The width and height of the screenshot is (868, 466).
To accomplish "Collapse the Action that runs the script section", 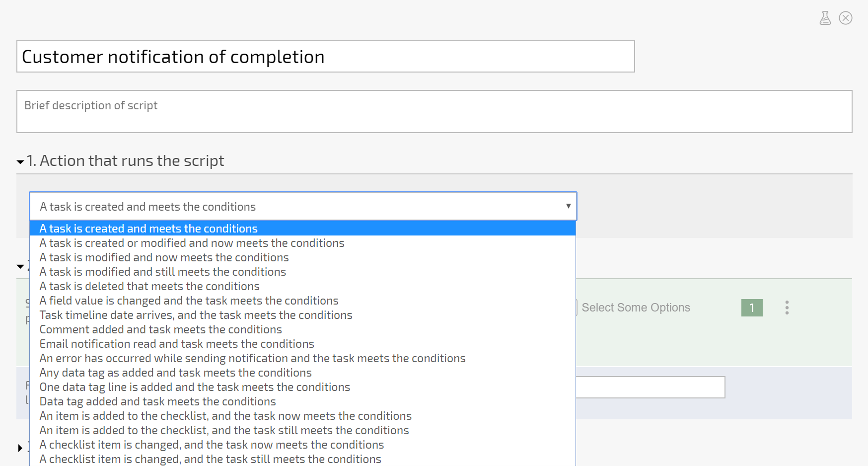I will pyautogui.click(x=20, y=161).
